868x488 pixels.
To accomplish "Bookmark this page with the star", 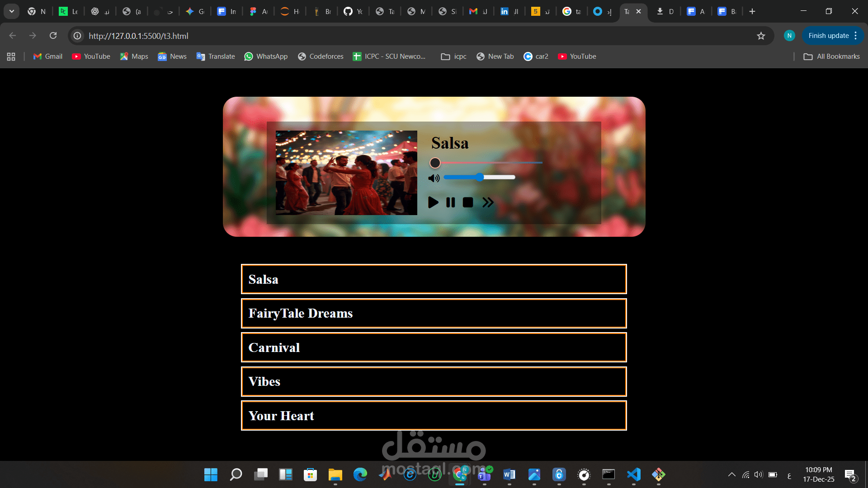I will pos(761,36).
